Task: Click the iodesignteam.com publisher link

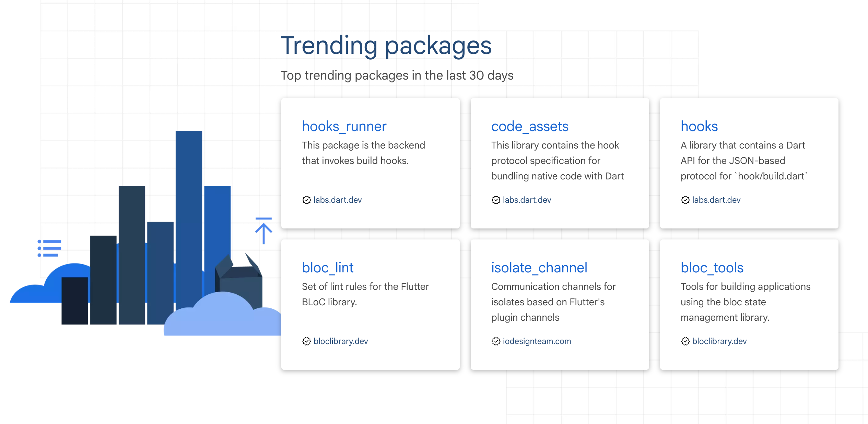Action: point(537,341)
